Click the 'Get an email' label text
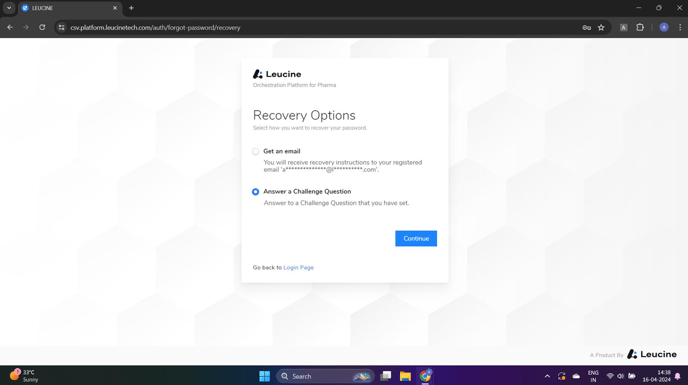Image resolution: width=688 pixels, height=385 pixels. [282, 151]
